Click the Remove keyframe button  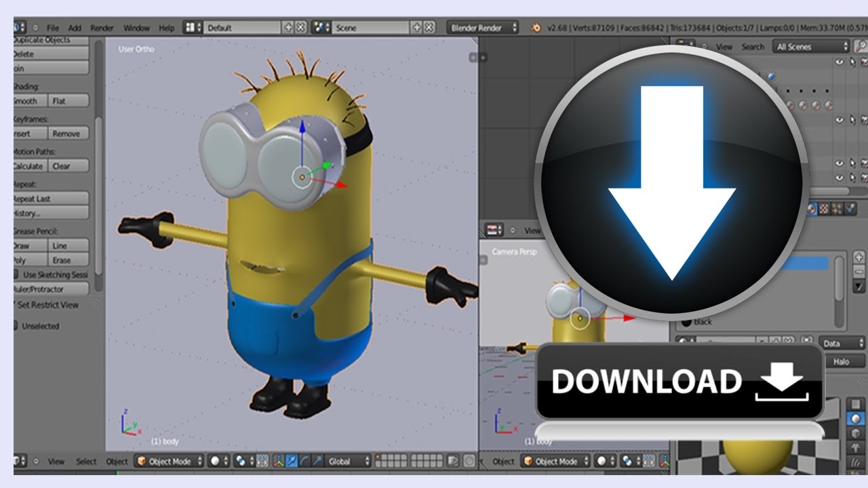point(68,134)
